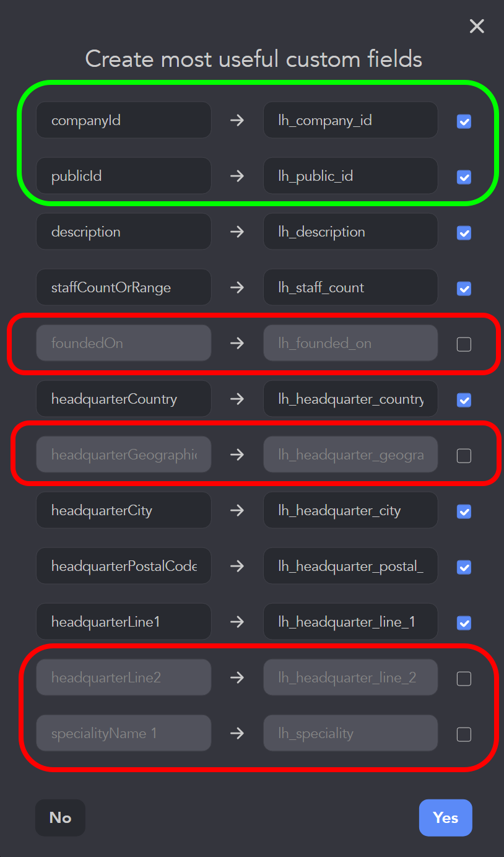Focus the headquarterCountry source field

point(124,399)
